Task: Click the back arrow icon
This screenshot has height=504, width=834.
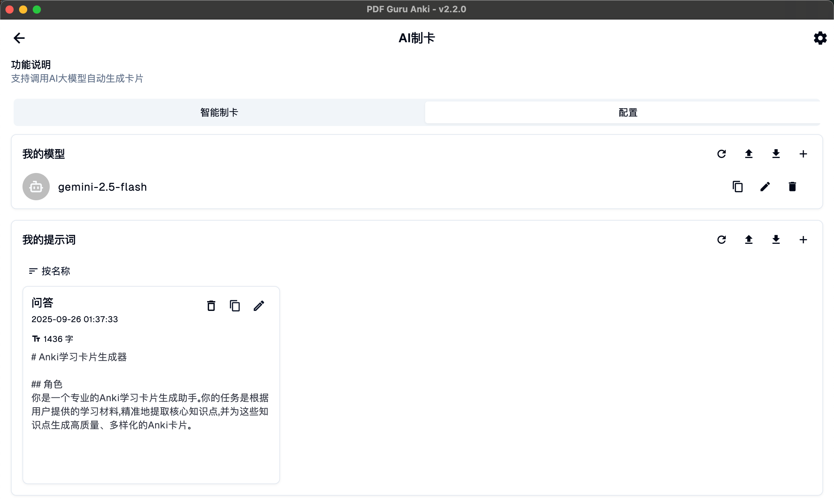Action: [19, 38]
